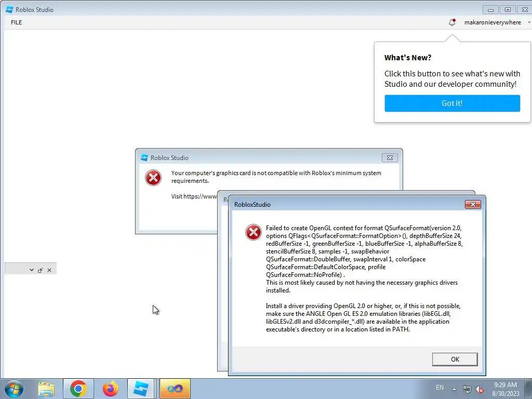Open the Windows Start menu

(x=14, y=389)
